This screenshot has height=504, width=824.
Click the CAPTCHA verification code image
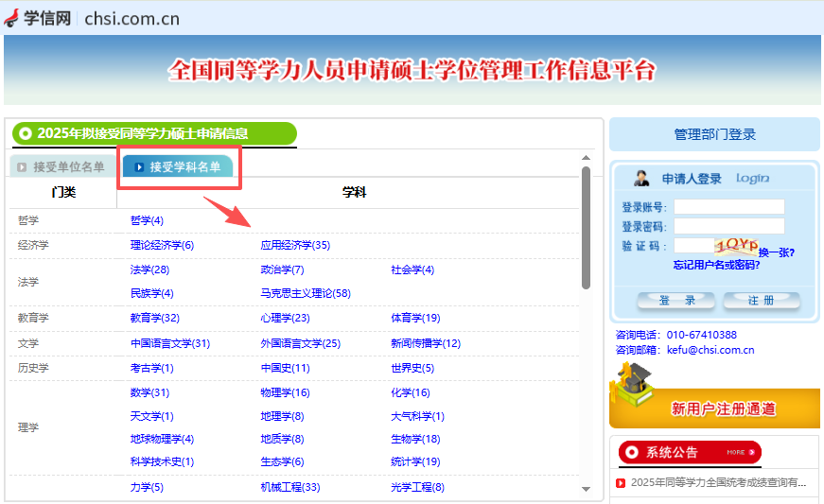(x=736, y=246)
